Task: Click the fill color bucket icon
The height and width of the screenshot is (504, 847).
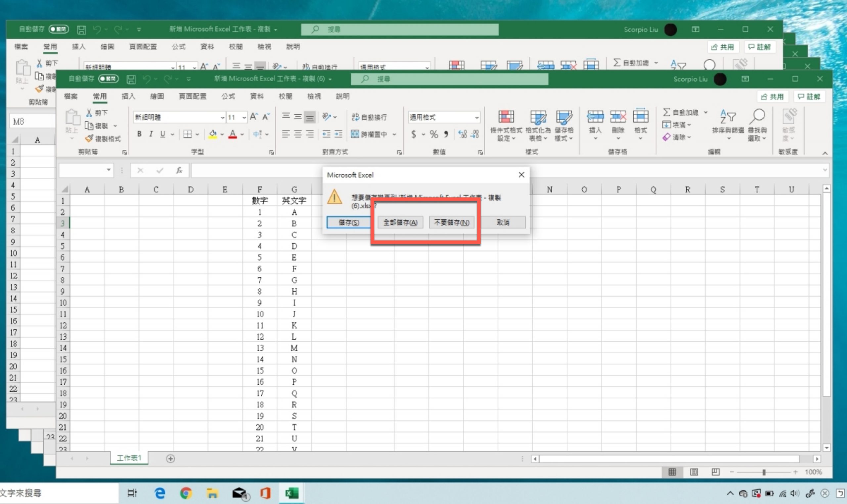Action: click(213, 134)
